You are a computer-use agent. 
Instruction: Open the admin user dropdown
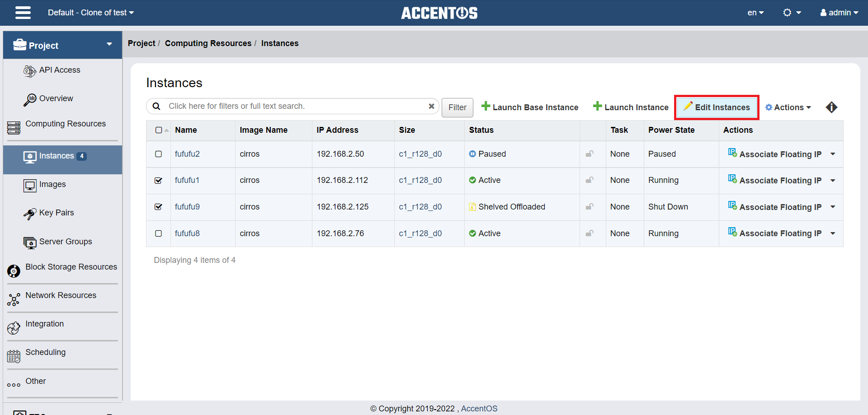click(x=840, y=13)
